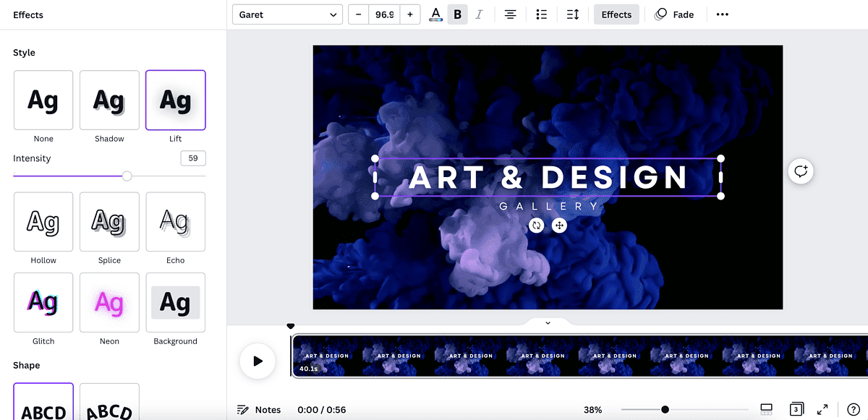Screen dimensions: 868x420
Task: Play the video
Action: tap(258, 361)
